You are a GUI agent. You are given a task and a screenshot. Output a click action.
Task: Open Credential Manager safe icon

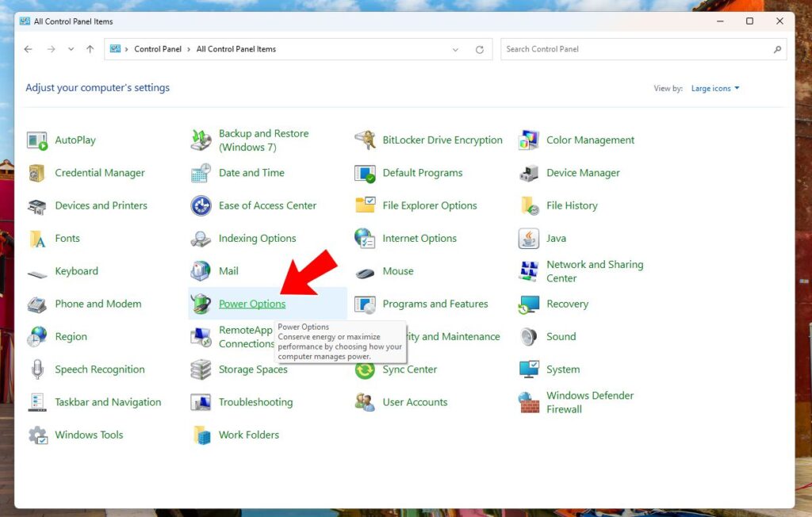click(37, 173)
